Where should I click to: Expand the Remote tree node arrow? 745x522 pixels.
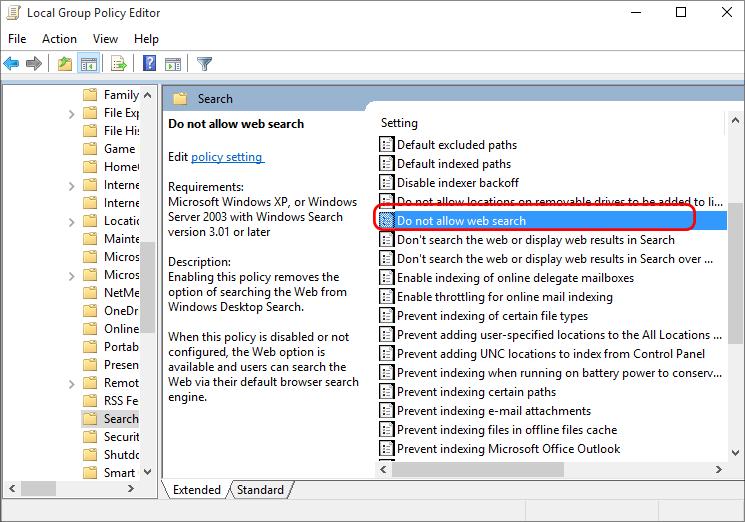(72, 384)
